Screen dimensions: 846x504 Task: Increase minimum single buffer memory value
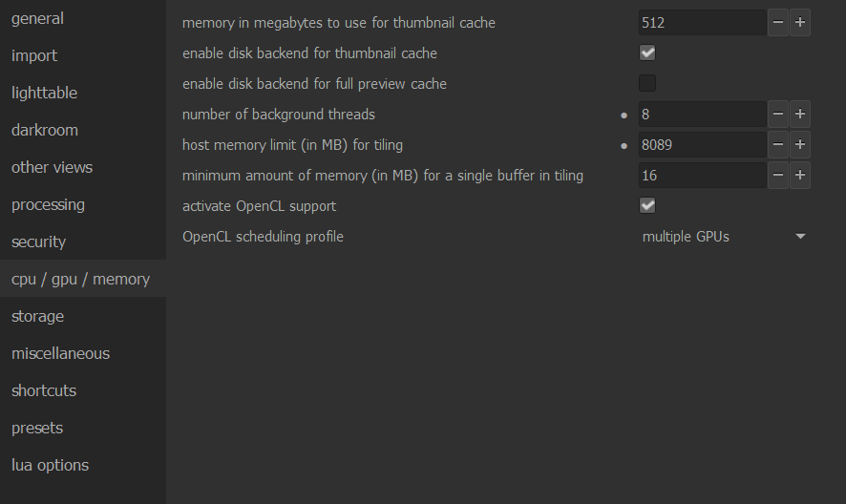pos(800,176)
